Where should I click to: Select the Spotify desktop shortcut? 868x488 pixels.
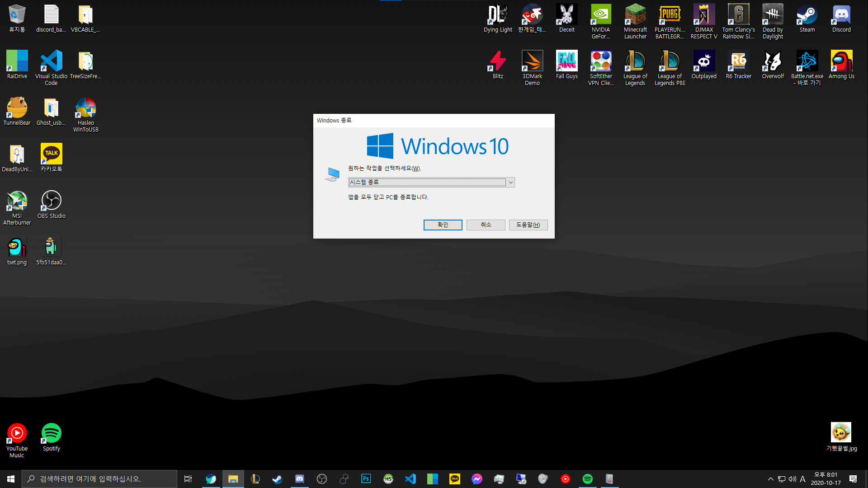point(51,437)
